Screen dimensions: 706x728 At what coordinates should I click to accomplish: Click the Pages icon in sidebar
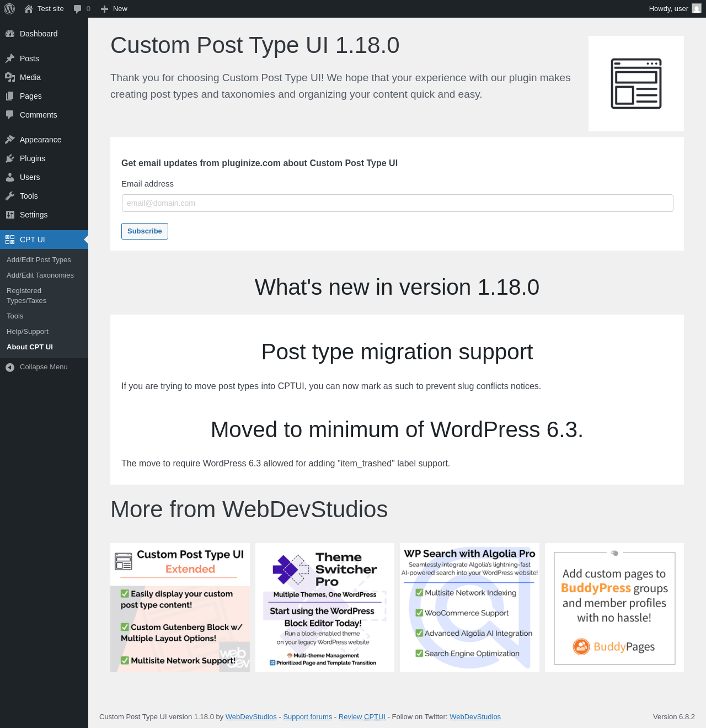pos(10,96)
